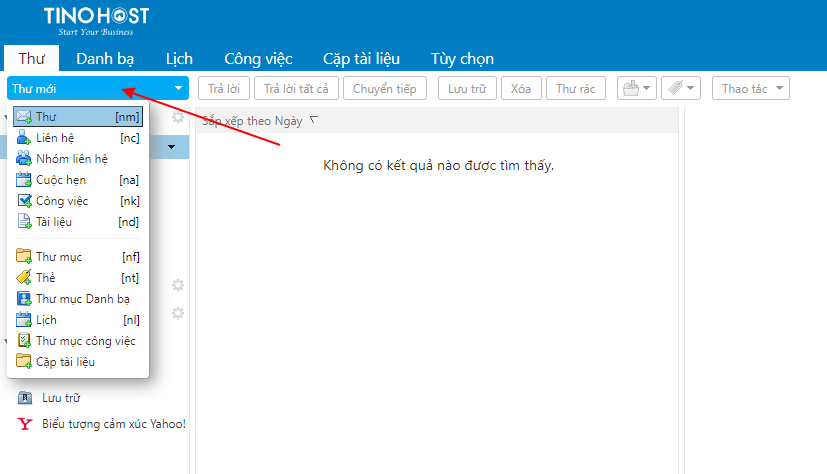Choose Nhóm liên hệ menu entry
The image size is (827, 474).
pyautogui.click(x=78, y=159)
